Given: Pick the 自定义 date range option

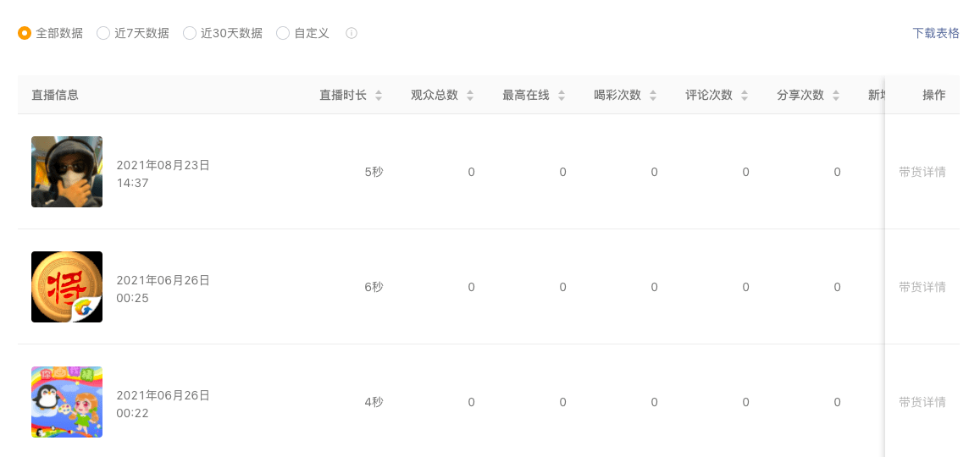Looking at the screenshot, I should point(283,33).
